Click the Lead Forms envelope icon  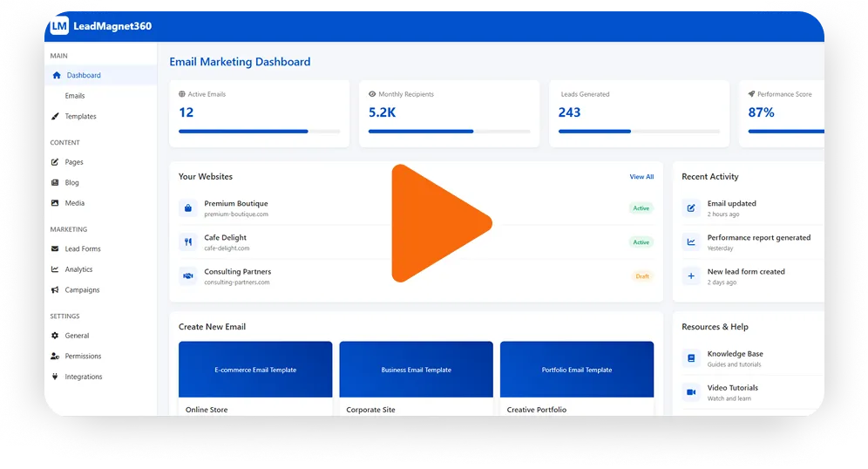click(55, 249)
